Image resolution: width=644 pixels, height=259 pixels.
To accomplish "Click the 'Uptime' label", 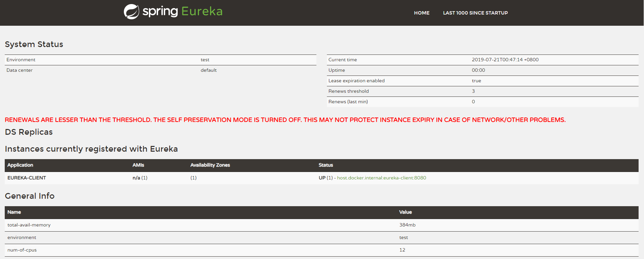I will [x=337, y=70].
